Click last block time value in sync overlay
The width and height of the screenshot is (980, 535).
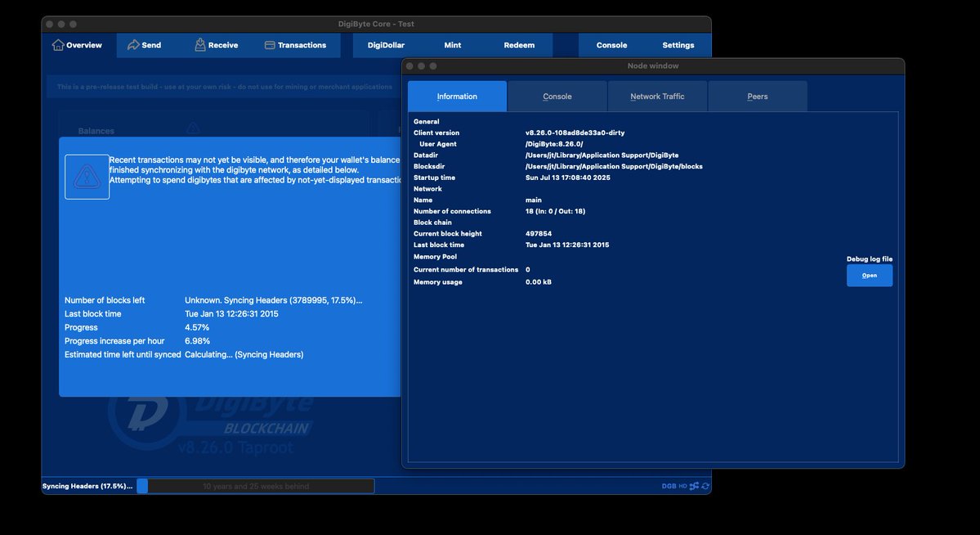click(231, 314)
